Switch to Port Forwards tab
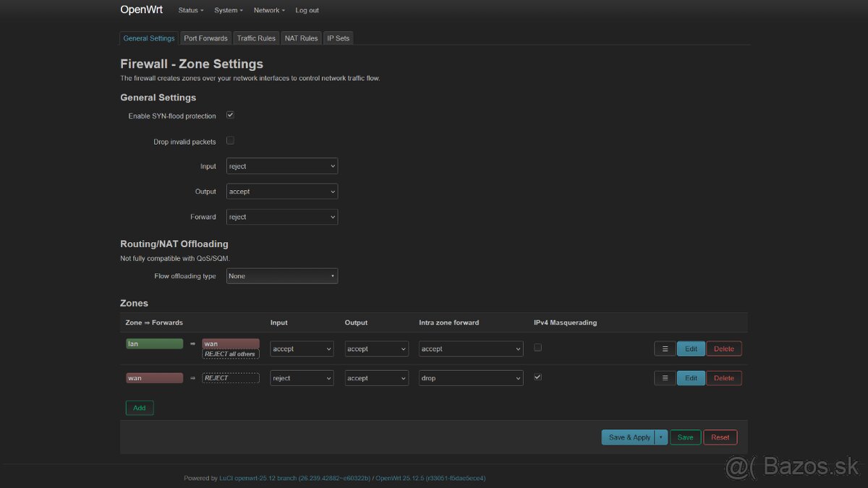 (x=205, y=38)
